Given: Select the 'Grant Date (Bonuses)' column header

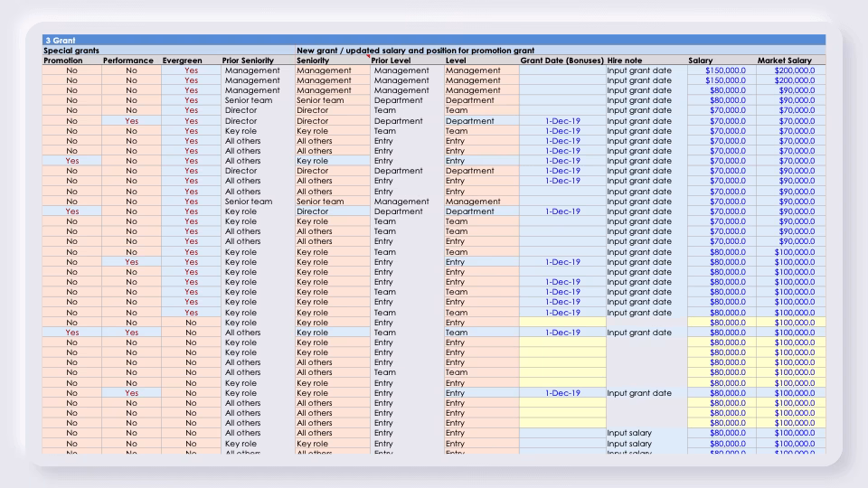Looking at the screenshot, I should (561, 61).
